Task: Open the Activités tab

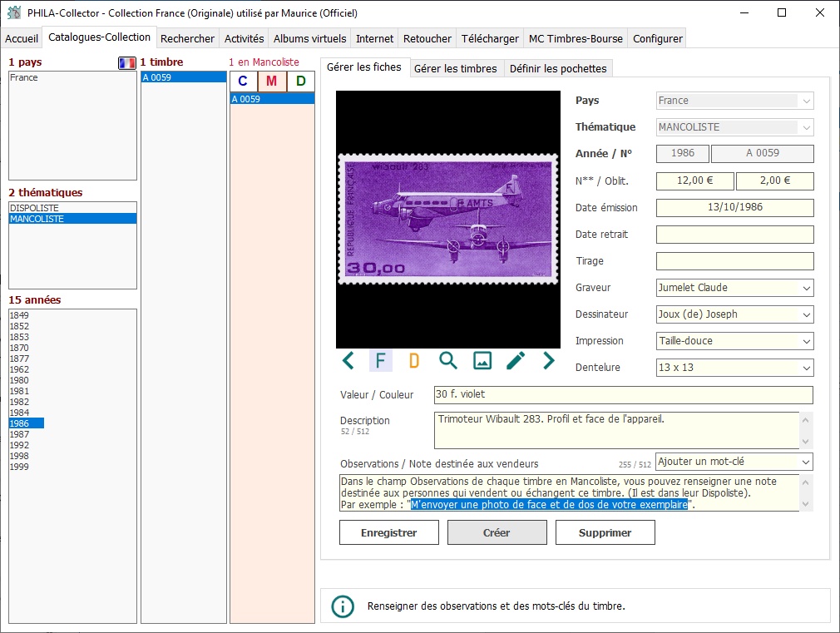Action: tap(244, 38)
